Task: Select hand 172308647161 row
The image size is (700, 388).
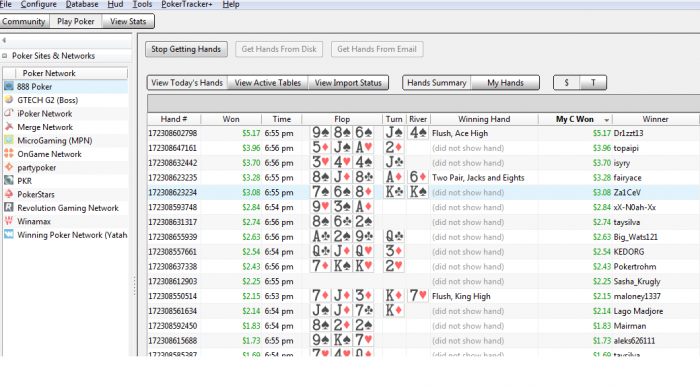Action: (x=423, y=148)
